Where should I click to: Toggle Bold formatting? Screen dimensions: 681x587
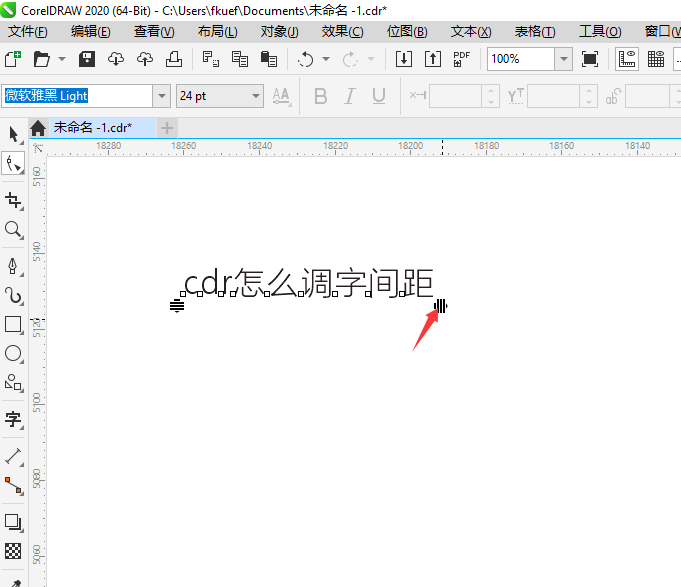point(321,96)
